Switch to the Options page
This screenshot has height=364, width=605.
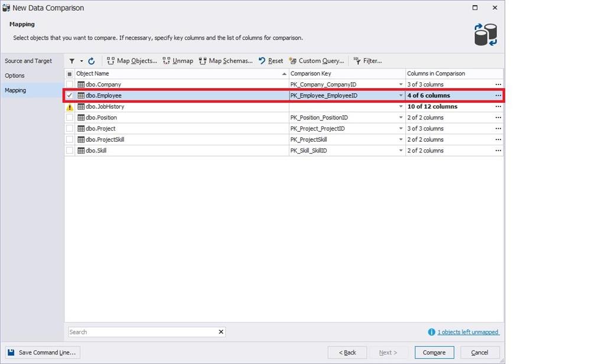[x=15, y=75]
